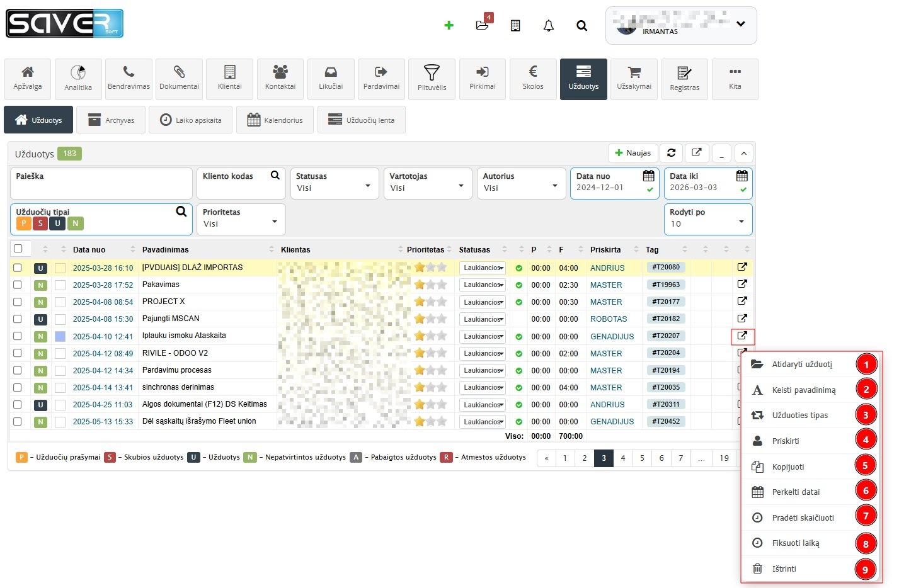Open status dropdown for Pajungti MSCAN row
This screenshot has width=916, height=588.
[x=483, y=319]
